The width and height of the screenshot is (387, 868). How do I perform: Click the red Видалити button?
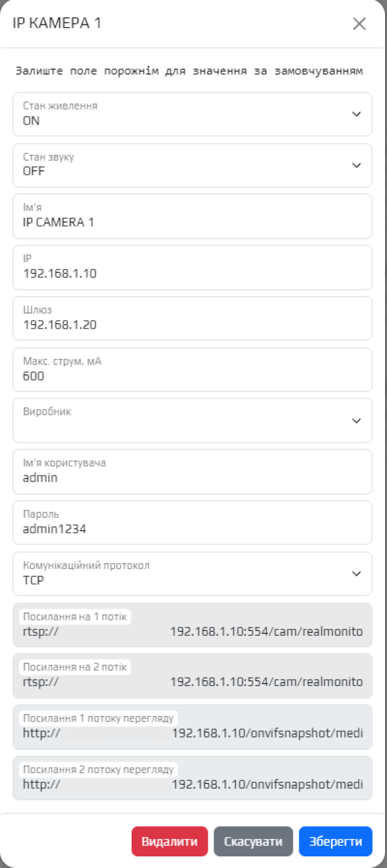click(x=170, y=842)
